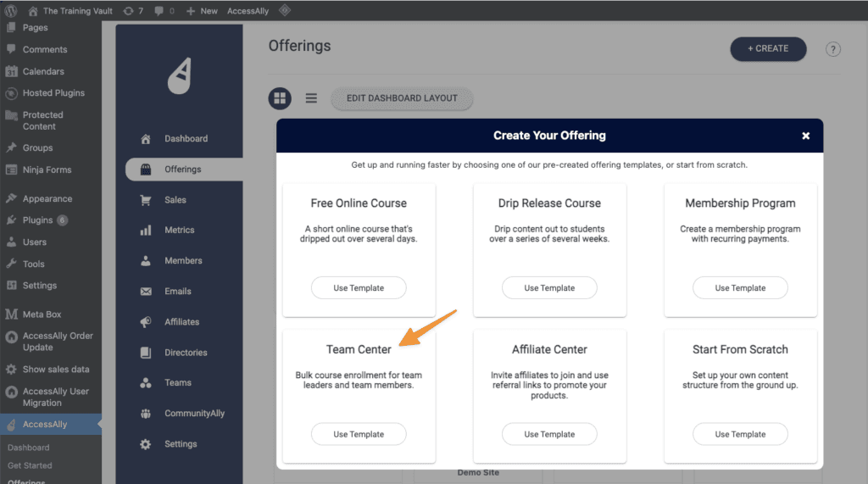
Task: Open Emails envelope icon
Action: pos(146,292)
